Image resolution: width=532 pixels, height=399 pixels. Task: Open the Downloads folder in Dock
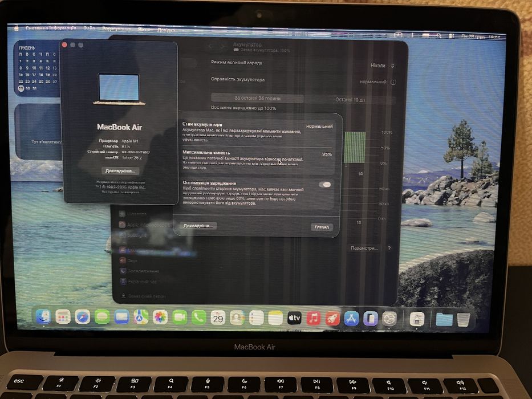444,320
